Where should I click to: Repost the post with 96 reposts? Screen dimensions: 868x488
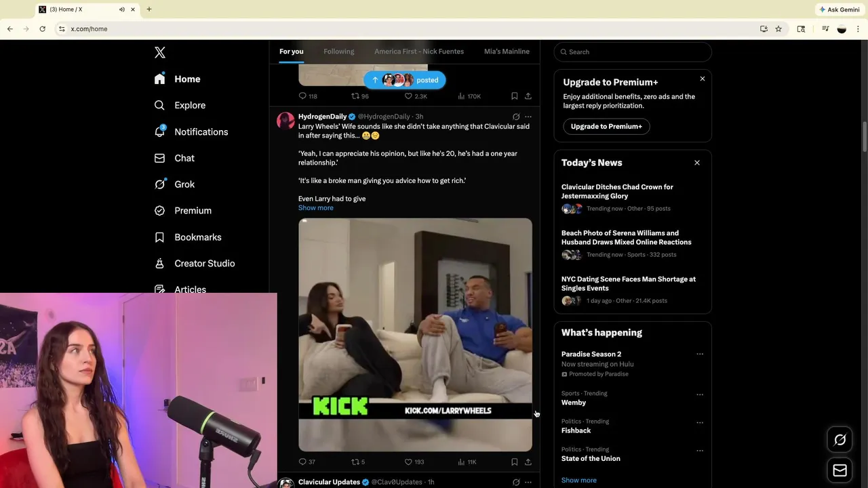pos(359,96)
